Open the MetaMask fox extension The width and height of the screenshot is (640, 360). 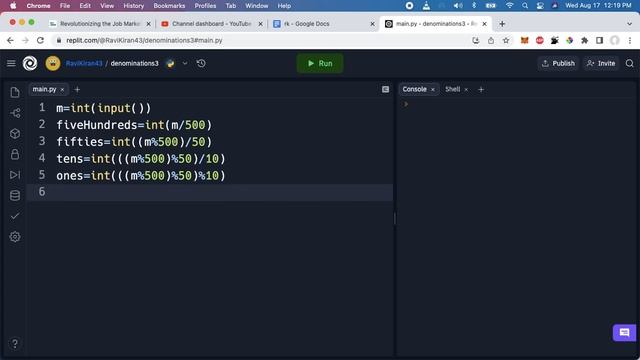click(524, 40)
